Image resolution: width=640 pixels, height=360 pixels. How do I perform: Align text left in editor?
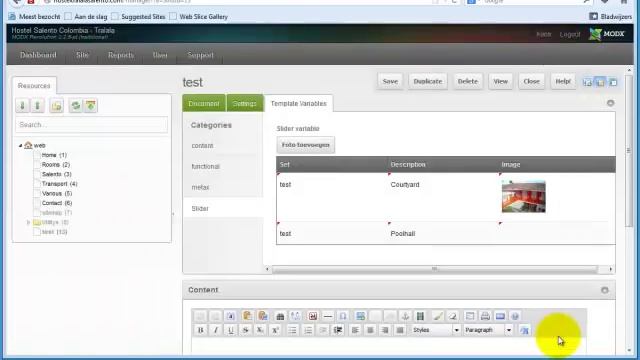355,330
